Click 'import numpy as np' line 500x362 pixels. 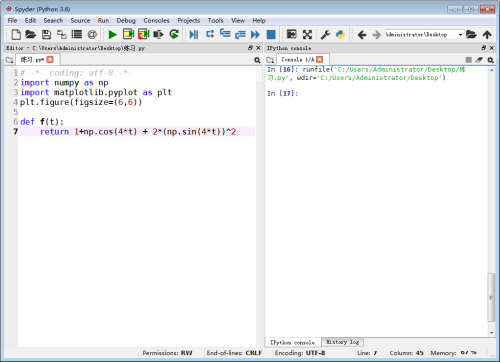tap(64, 83)
